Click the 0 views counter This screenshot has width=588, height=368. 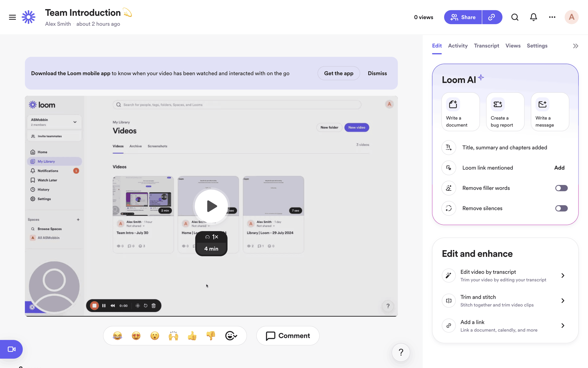(x=424, y=17)
